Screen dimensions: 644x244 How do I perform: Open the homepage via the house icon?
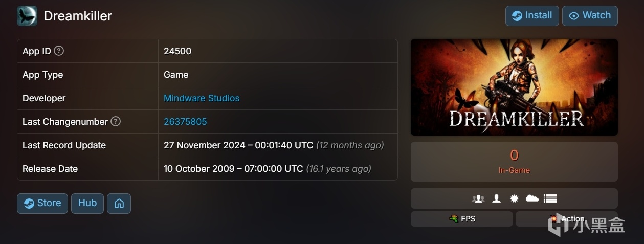tap(119, 203)
